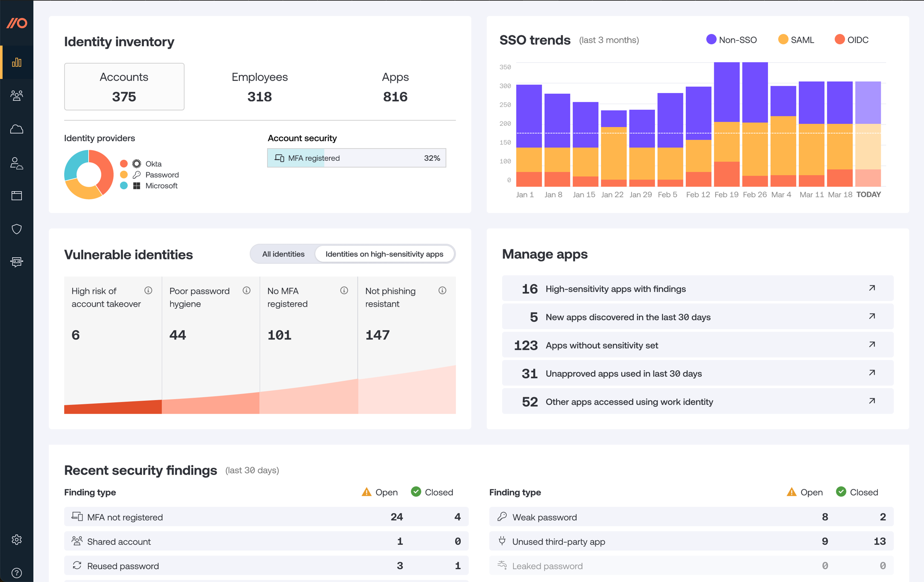Switch to the Employees tab
The width and height of the screenshot is (924, 582).
tap(259, 87)
